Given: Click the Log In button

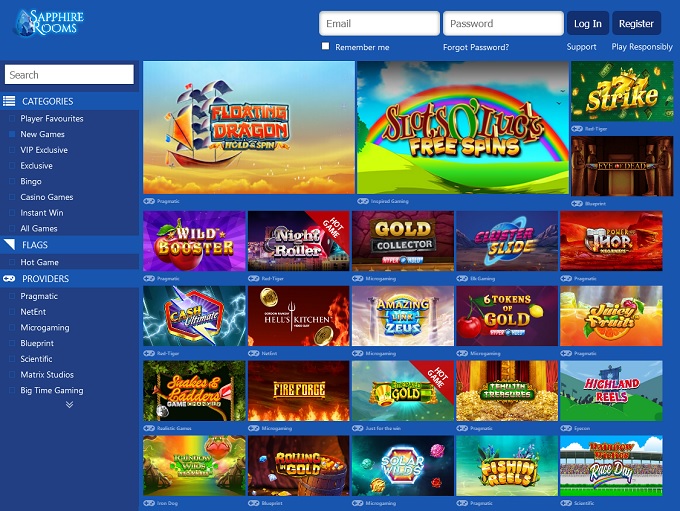Looking at the screenshot, I should 588,23.
